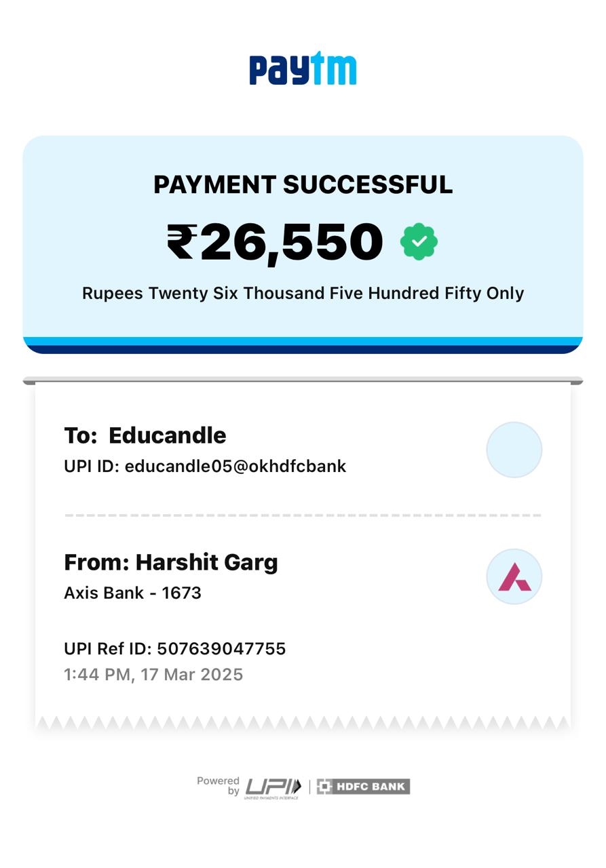Viewport: 606px width, 868px height.
Task: Tap the 1:44 PM, 17 Mar 2025 timestamp
Action: 153,675
